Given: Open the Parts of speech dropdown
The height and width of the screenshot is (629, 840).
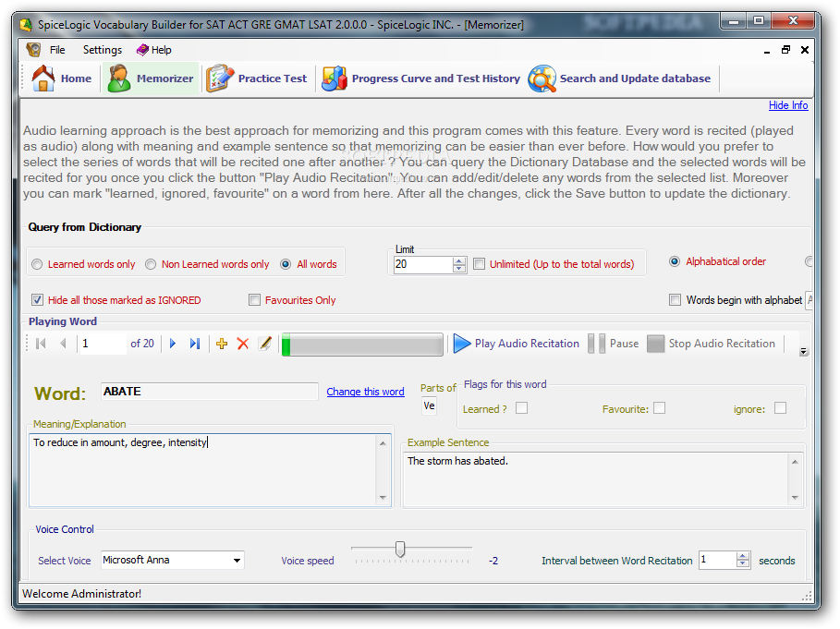Looking at the screenshot, I should 429,405.
